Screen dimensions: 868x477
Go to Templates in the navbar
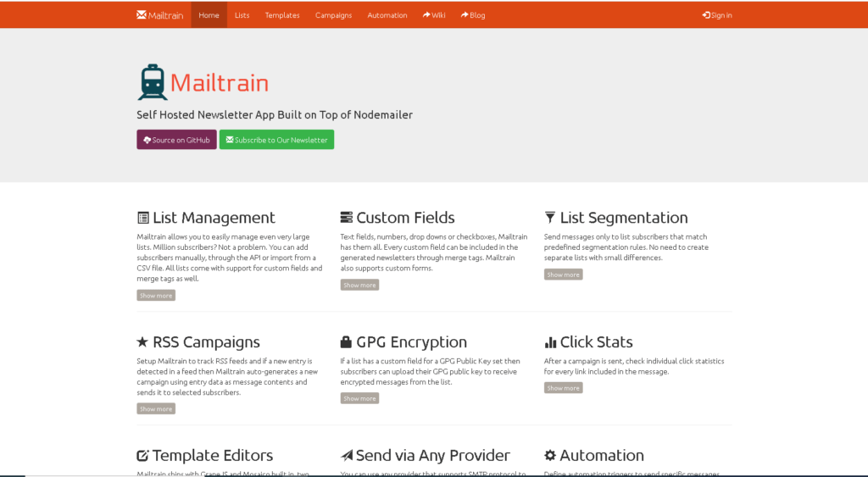[x=282, y=15]
